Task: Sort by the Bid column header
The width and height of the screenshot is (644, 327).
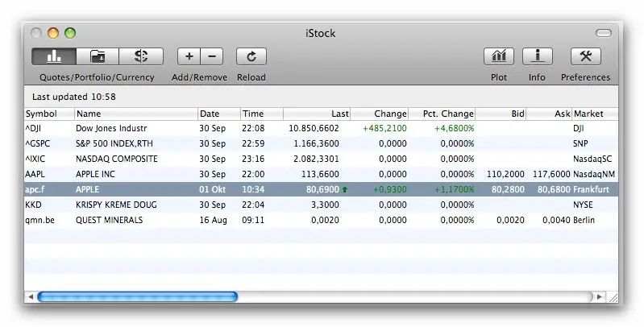Action: 501,114
